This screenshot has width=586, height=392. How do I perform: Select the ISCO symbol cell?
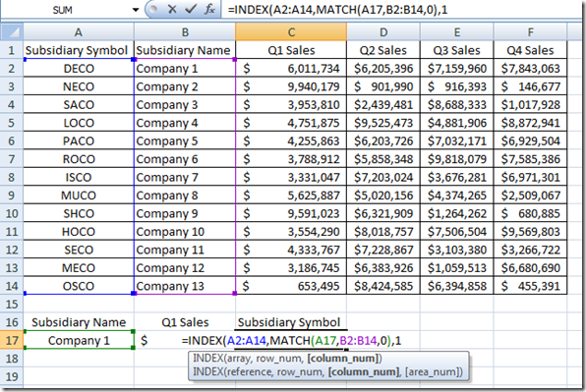[x=79, y=177]
